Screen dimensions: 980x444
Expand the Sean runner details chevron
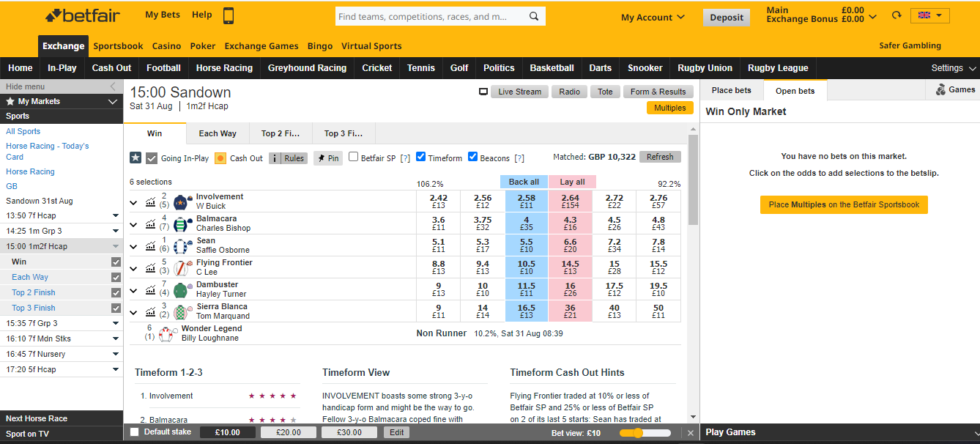click(x=133, y=246)
